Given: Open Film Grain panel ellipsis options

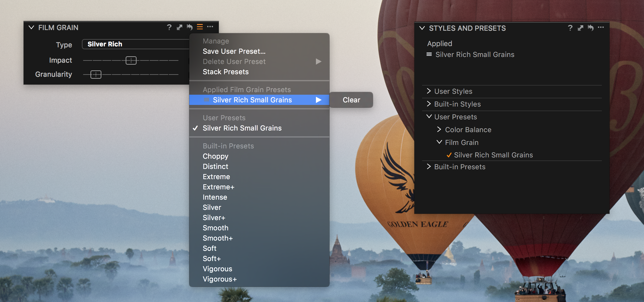Looking at the screenshot, I should point(210,27).
